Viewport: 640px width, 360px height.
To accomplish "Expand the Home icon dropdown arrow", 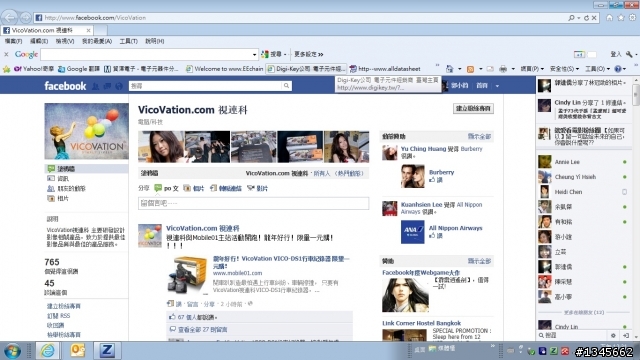I will point(459,69).
